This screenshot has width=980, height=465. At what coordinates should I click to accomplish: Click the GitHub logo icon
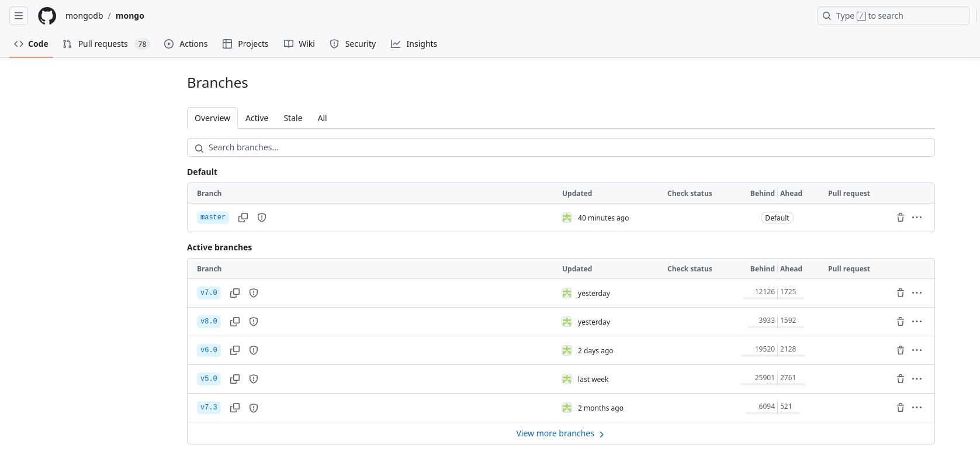47,16
